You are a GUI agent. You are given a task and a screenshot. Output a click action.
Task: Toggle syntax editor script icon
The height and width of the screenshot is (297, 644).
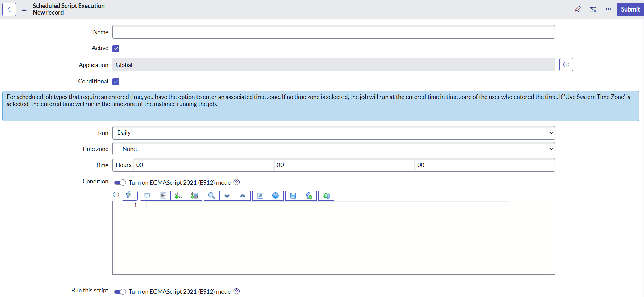tap(129, 195)
